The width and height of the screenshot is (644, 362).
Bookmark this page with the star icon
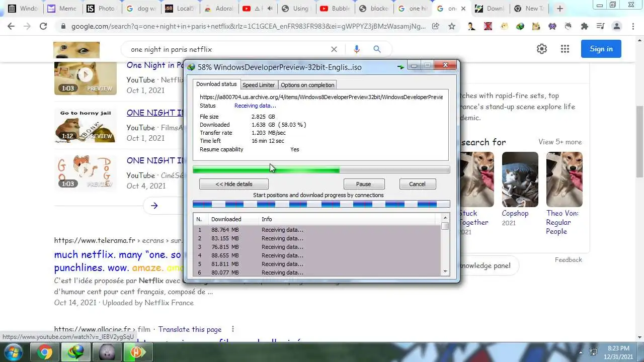click(x=452, y=26)
